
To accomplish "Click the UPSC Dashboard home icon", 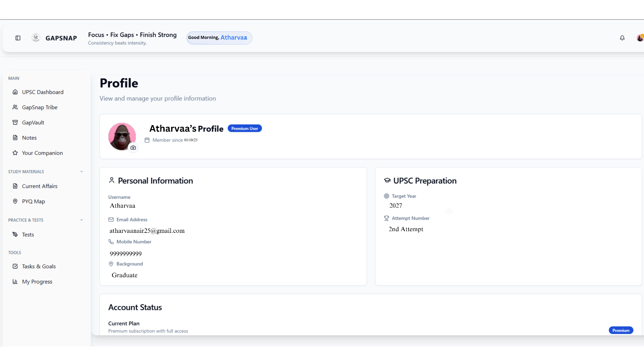I will click(x=15, y=92).
